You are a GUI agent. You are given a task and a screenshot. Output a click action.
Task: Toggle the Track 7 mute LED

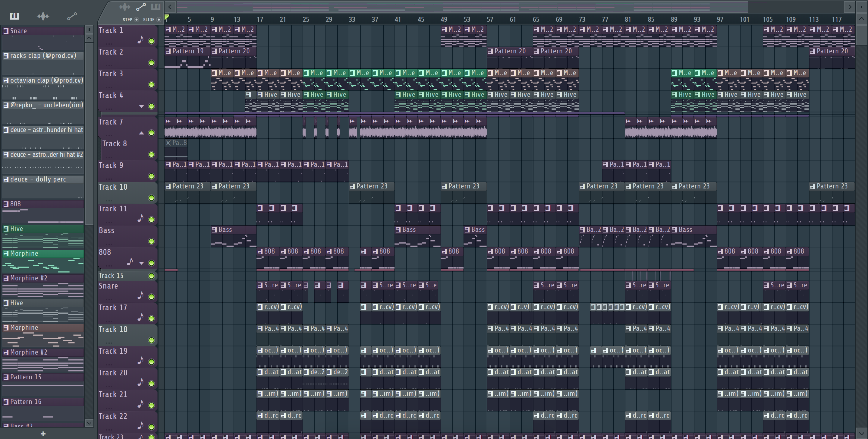pos(152,133)
